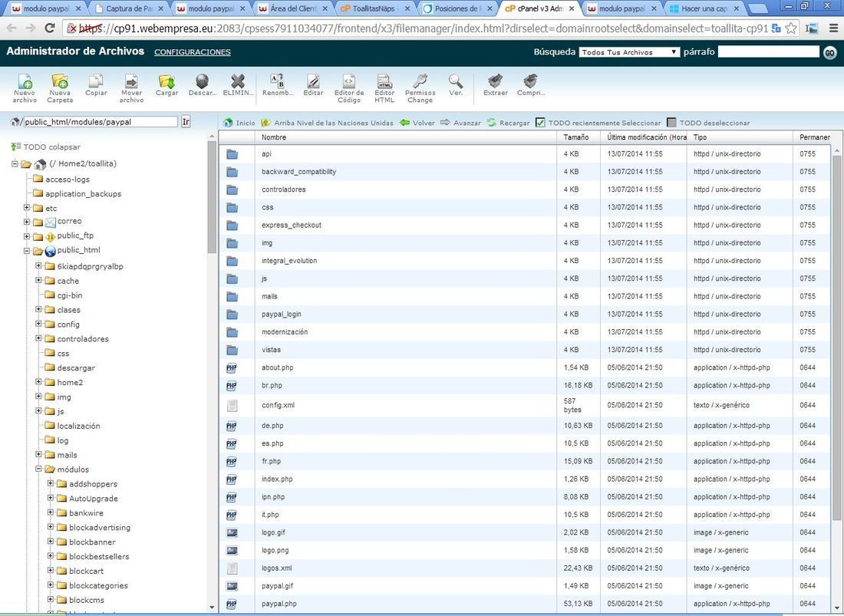Open the CONFIGURACIONES link
Screen dimensions: 844x616
click(x=192, y=52)
